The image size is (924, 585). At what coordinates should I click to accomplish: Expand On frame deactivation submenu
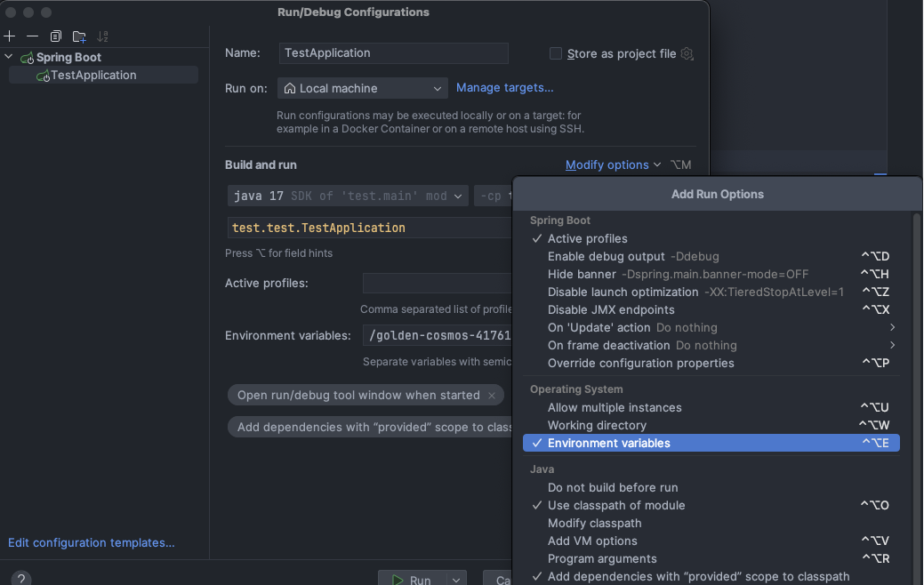point(711,345)
